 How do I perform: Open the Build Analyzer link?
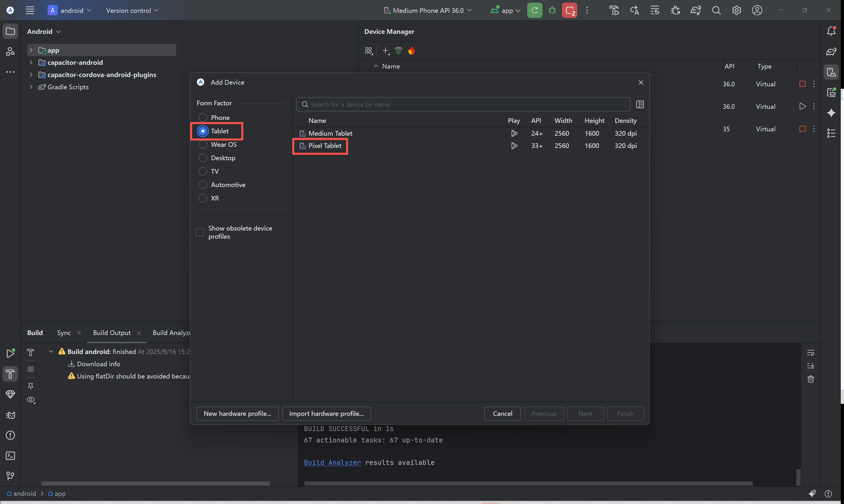pyautogui.click(x=332, y=462)
